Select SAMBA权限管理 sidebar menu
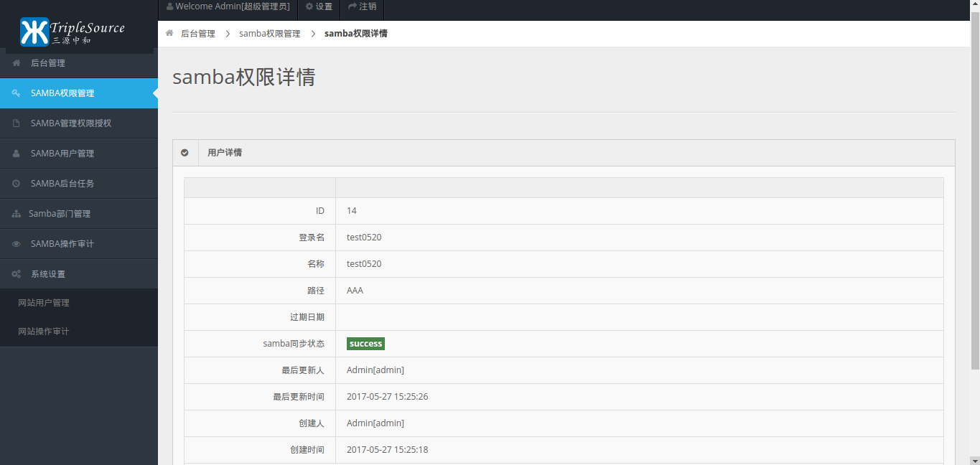Image resolution: width=980 pixels, height=465 pixels. point(79,93)
